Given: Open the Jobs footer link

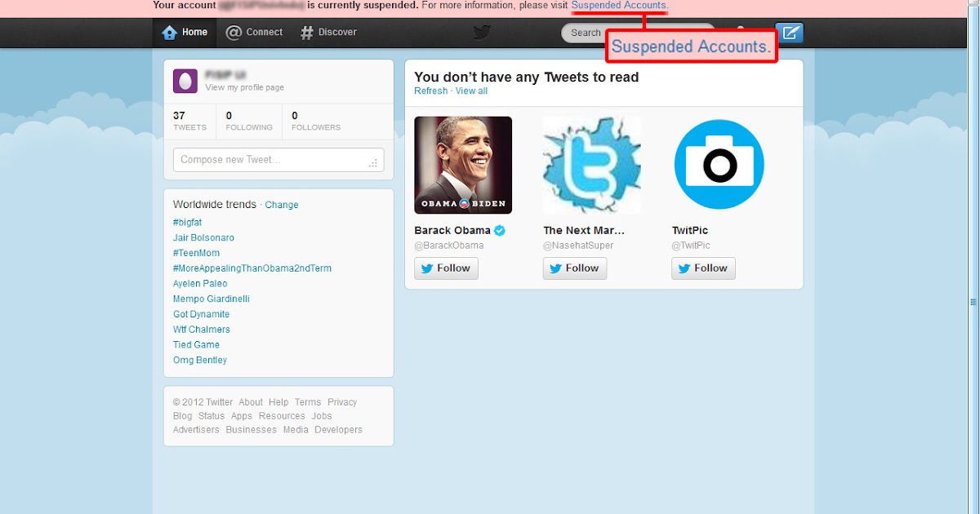Looking at the screenshot, I should coord(322,416).
